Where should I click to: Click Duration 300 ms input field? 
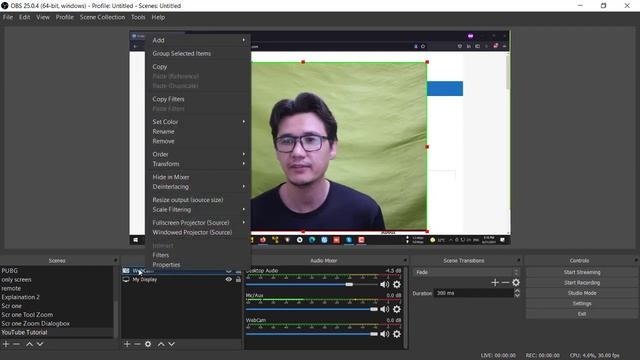[473, 293]
